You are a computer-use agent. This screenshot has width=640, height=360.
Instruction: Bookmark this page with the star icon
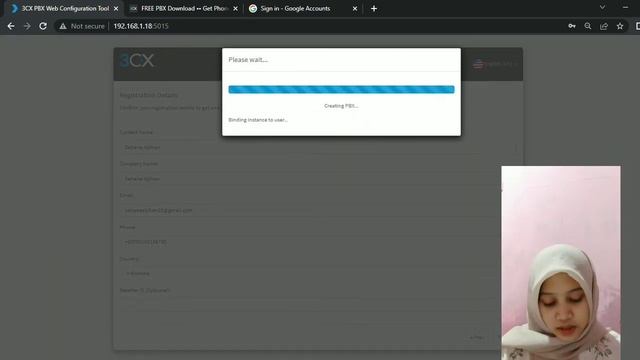point(620,26)
